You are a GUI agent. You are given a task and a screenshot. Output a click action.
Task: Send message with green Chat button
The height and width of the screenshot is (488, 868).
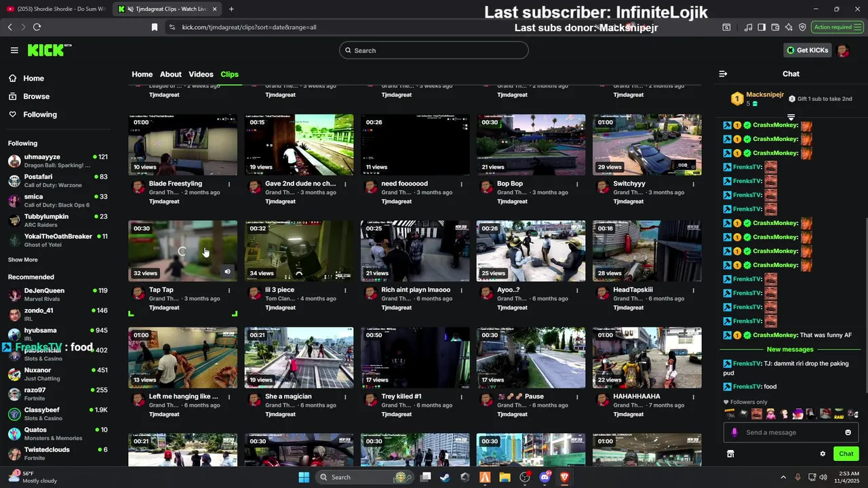[846, 454]
